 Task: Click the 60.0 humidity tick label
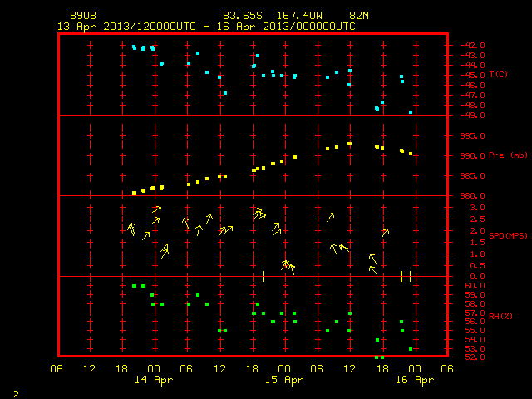tap(475, 286)
